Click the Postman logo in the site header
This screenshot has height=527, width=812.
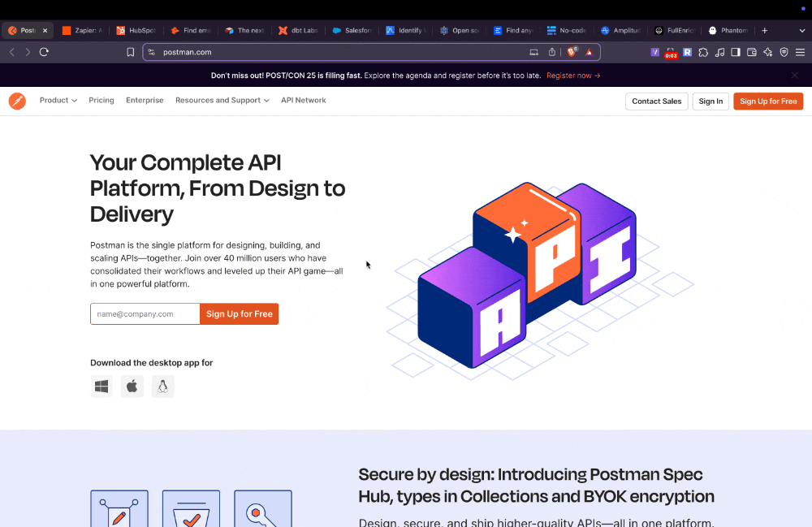17,101
